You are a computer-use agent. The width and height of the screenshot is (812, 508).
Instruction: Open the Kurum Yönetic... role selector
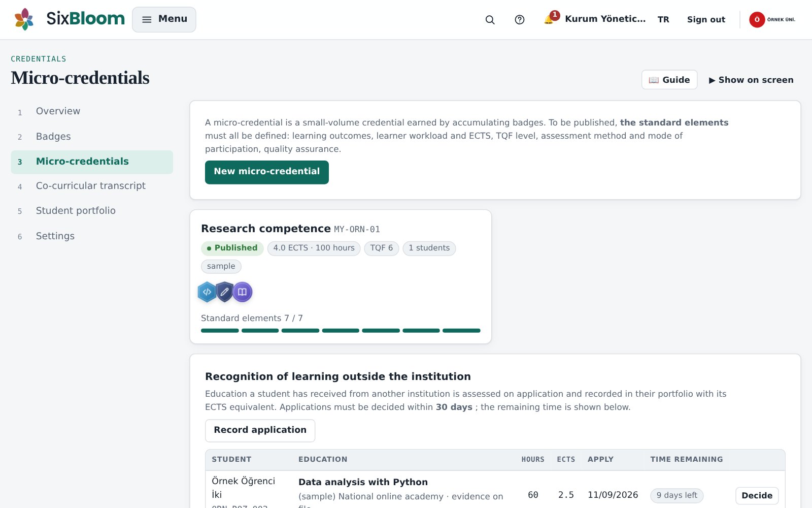(605, 19)
